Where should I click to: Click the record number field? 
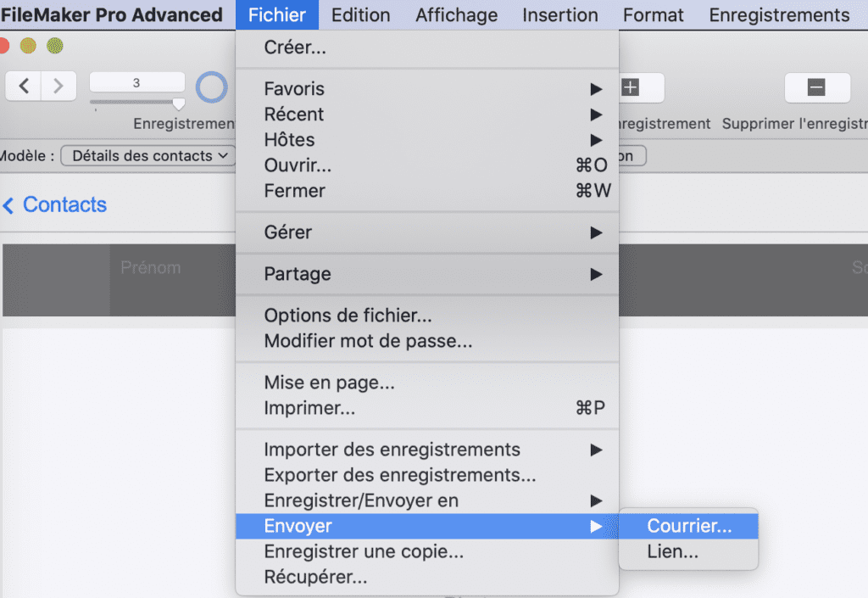point(136,82)
